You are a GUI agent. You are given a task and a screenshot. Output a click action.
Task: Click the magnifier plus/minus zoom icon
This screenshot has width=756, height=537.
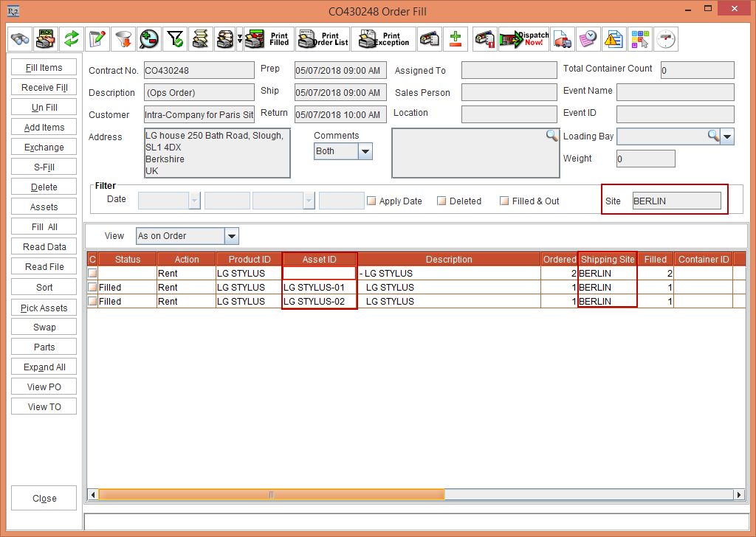tap(149, 38)
